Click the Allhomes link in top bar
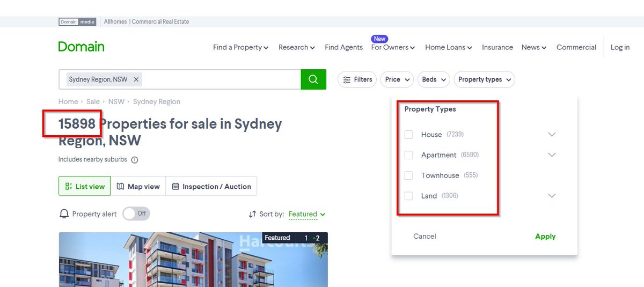 [x=115, y=22]
